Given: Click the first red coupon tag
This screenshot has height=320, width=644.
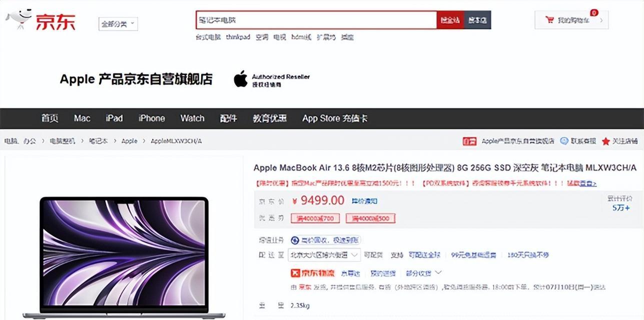Looking at the screenshot, I should tap(318, 218).
